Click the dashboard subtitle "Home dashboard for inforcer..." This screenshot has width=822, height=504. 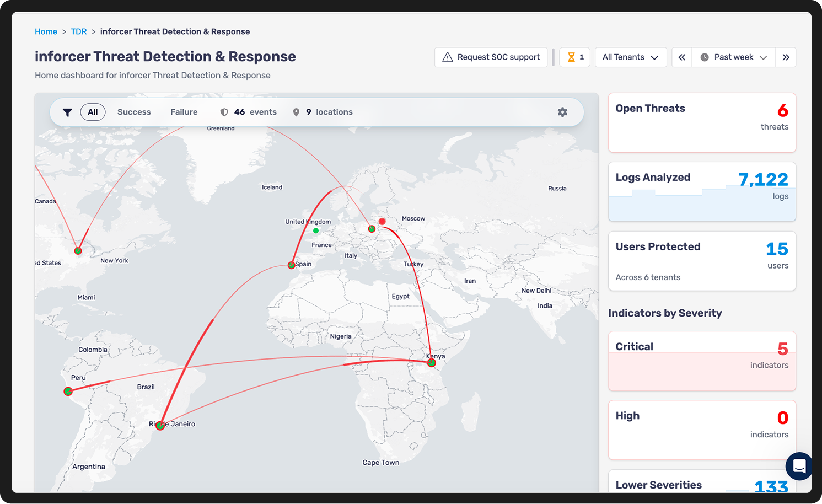pyautogui.click(x=153, y=75)
